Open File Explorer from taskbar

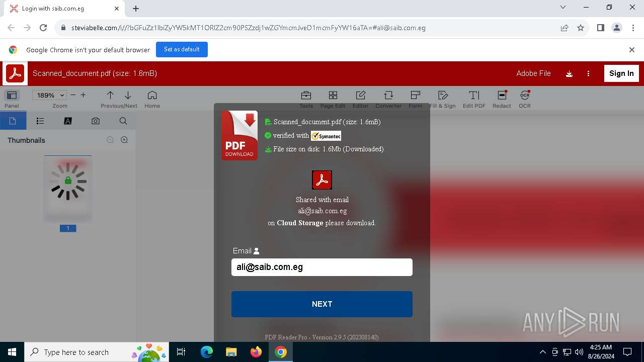pyautogui.click(x=231, y=352)
